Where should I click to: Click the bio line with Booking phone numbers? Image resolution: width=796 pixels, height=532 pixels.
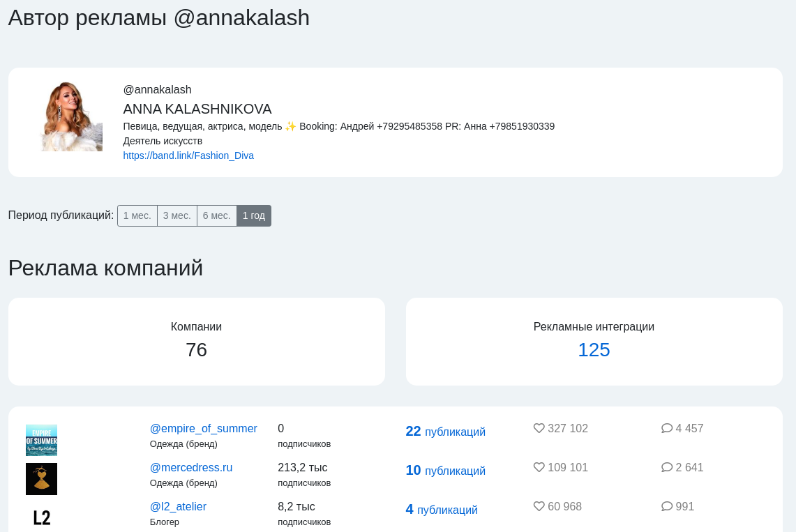pos(338,126)
